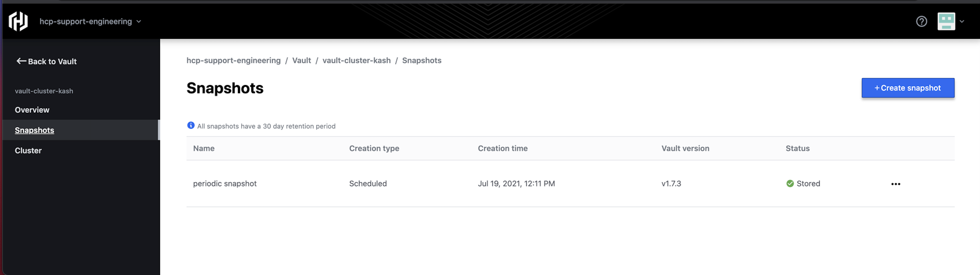The height and width of the screenshot is (275, 980).
Task: Click the Snapshots breadcrumb
Action: [422, 61]
